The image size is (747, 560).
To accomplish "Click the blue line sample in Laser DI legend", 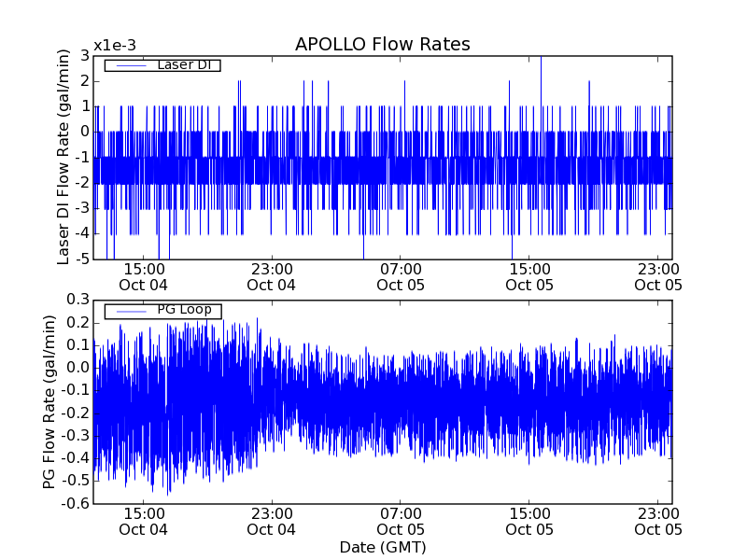I will click(131, 65).
